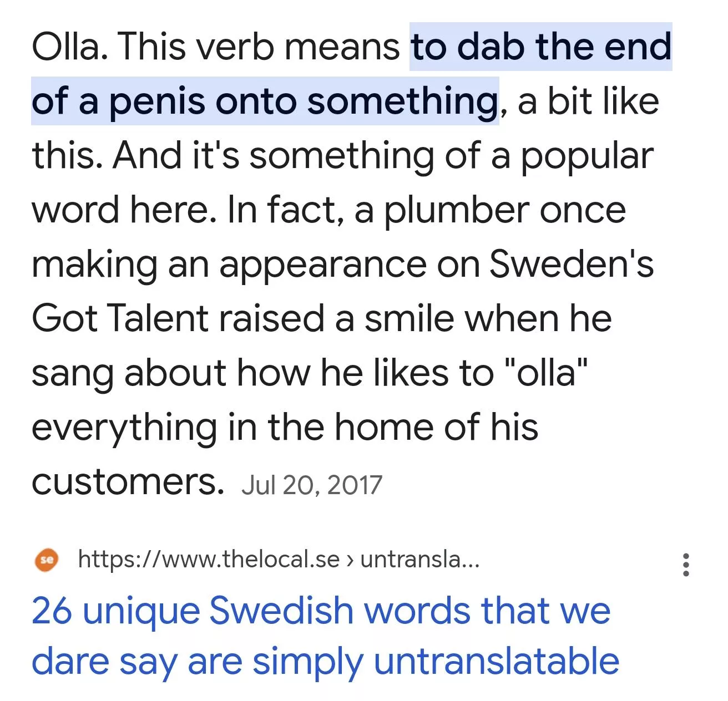Click the breadcrumb chevron after thelocal.se

click(x=350, y=560)
